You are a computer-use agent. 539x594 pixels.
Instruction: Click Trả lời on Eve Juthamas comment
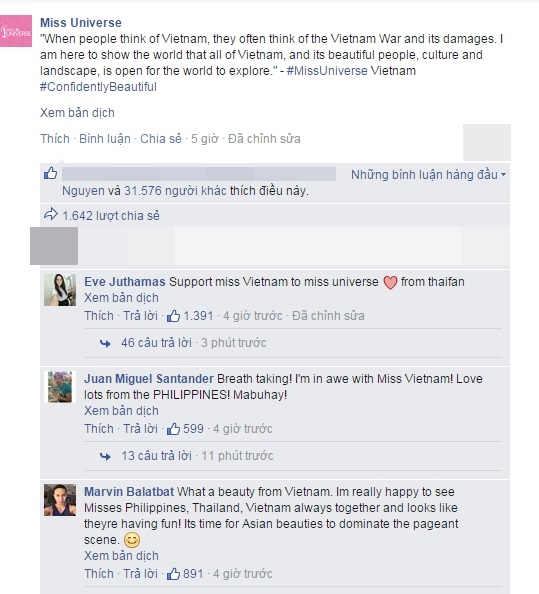[x=140, y=316]
